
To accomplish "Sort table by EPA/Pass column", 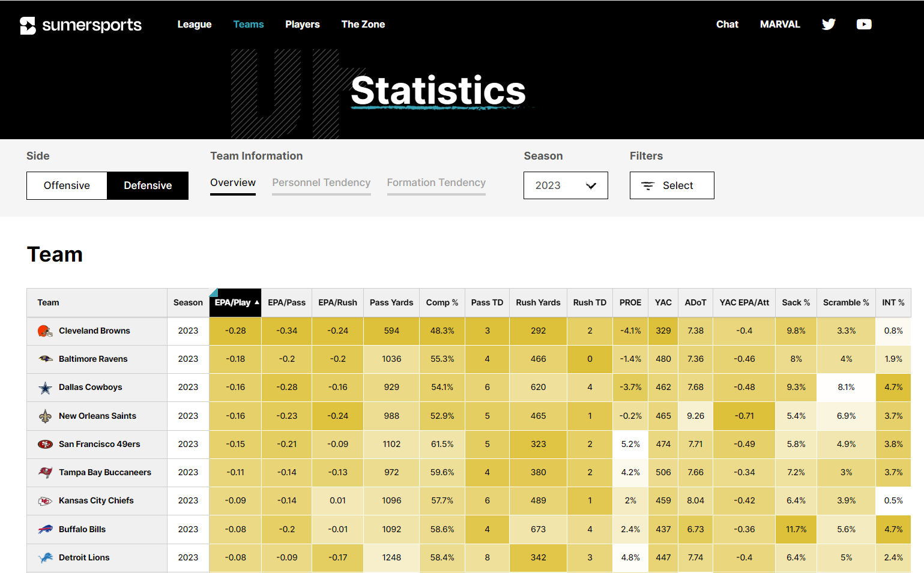I will point(286,302).
